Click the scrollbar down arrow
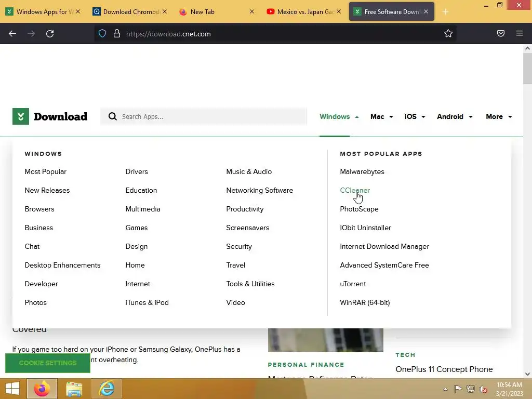 click(527, 374)
